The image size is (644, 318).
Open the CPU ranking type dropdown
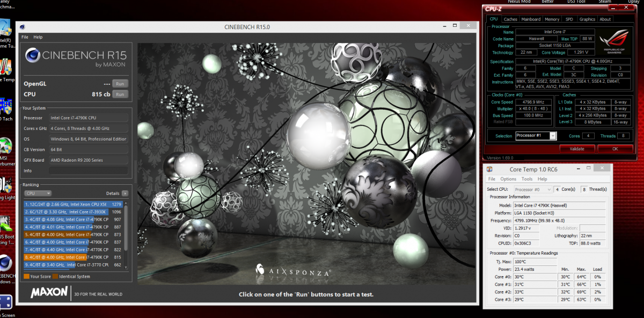tap(38, 193)
